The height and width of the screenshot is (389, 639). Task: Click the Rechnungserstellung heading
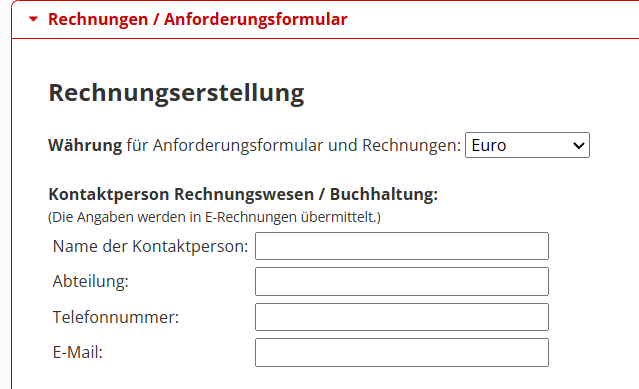176,93
